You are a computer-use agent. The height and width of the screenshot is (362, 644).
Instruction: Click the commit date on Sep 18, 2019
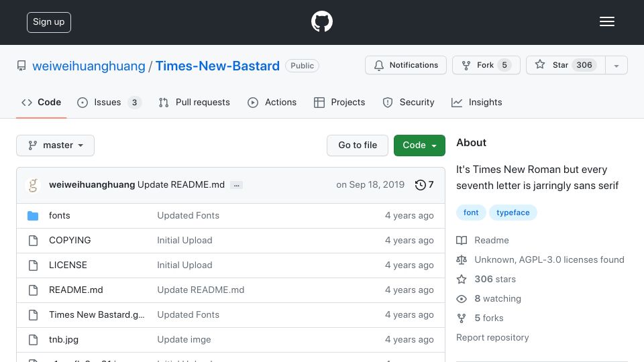click(x=370, y=185)
